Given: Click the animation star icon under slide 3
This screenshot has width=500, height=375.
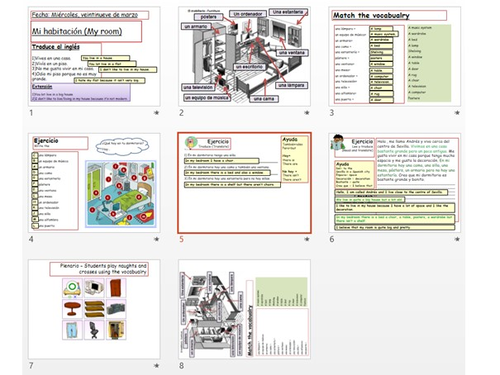Looking at the screenshot, I should 457,113.
